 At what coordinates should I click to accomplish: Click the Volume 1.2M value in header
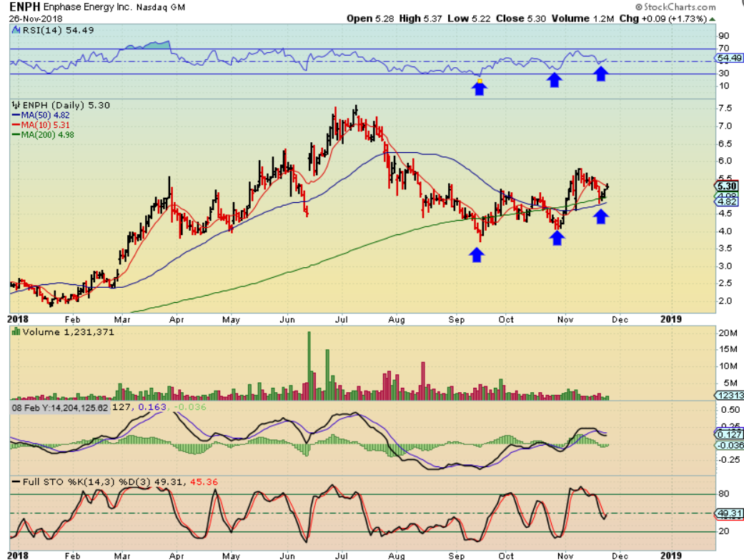point(582,19)
